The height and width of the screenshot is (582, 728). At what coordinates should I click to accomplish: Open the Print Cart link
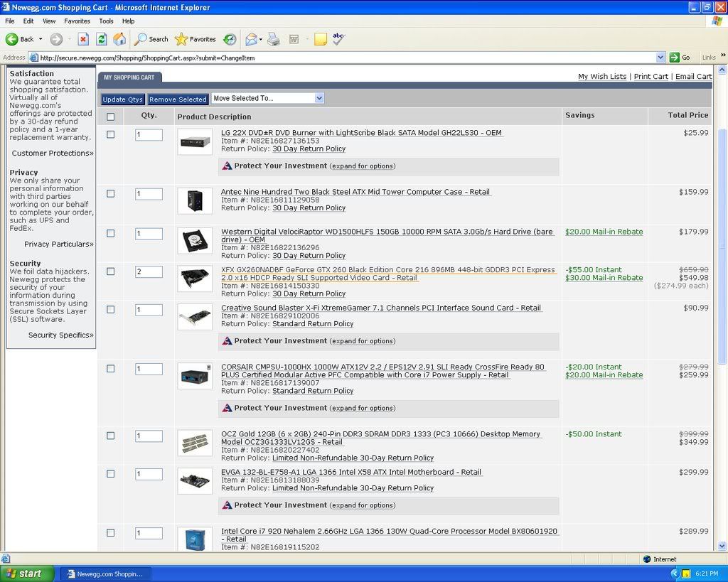point(651,77)
